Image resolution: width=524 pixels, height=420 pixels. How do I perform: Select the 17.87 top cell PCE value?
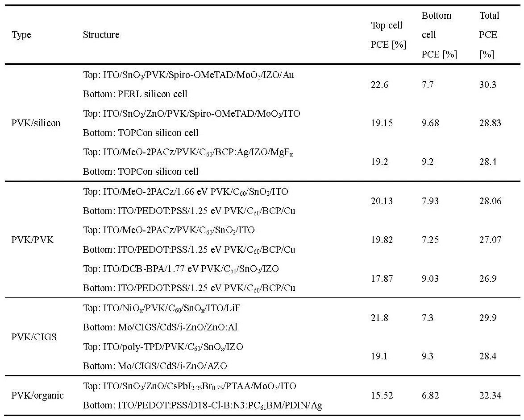pos(382,279)
